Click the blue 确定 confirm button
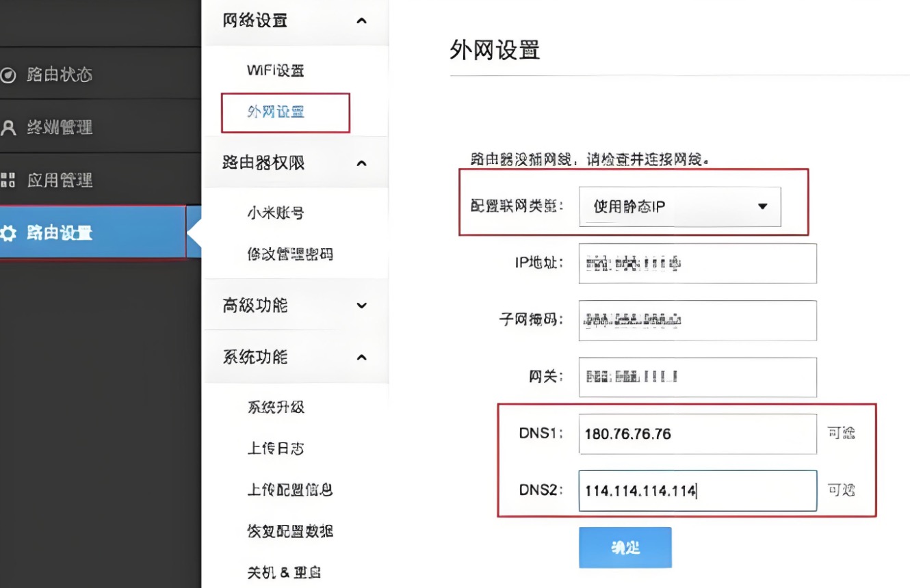 [x=625, y=548]
